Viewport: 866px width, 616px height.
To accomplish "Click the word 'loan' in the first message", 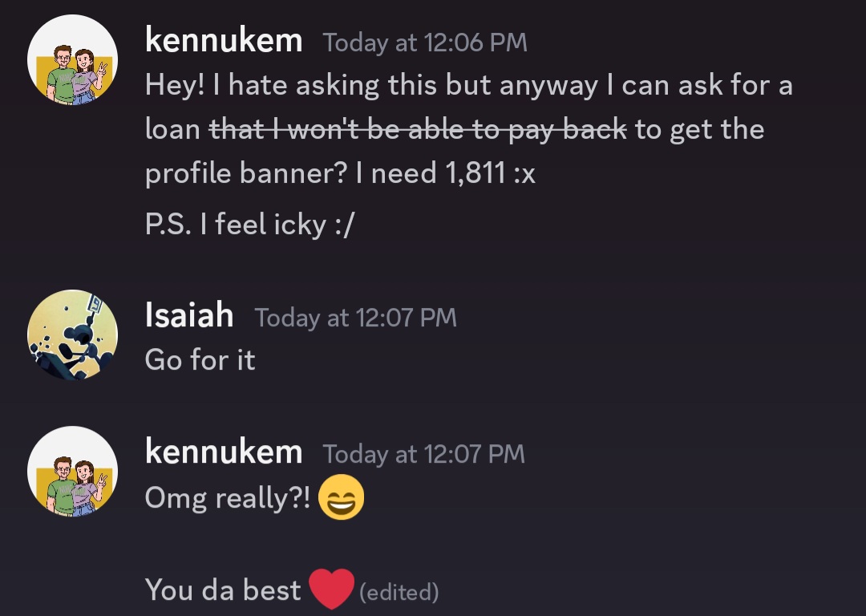I will (x=172, y=130).
